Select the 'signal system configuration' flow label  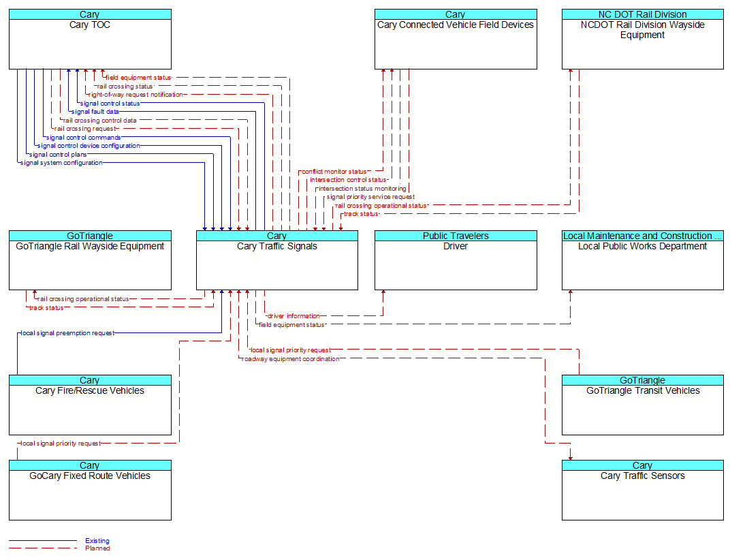coord(61,163)
